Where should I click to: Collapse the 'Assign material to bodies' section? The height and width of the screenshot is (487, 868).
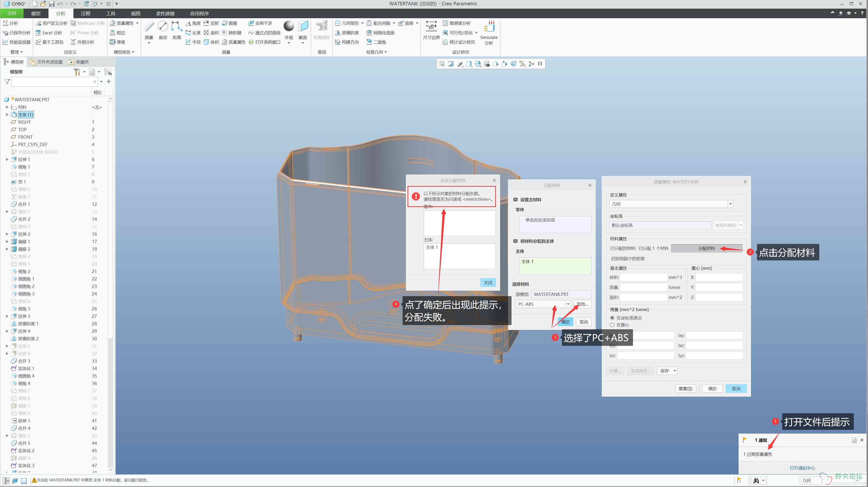[515, 241]
